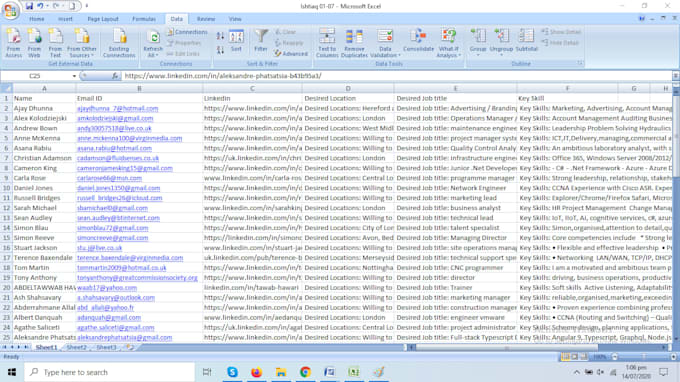Open the Page Layout tab
Screen dimensions: 680x382
[103, 19]
